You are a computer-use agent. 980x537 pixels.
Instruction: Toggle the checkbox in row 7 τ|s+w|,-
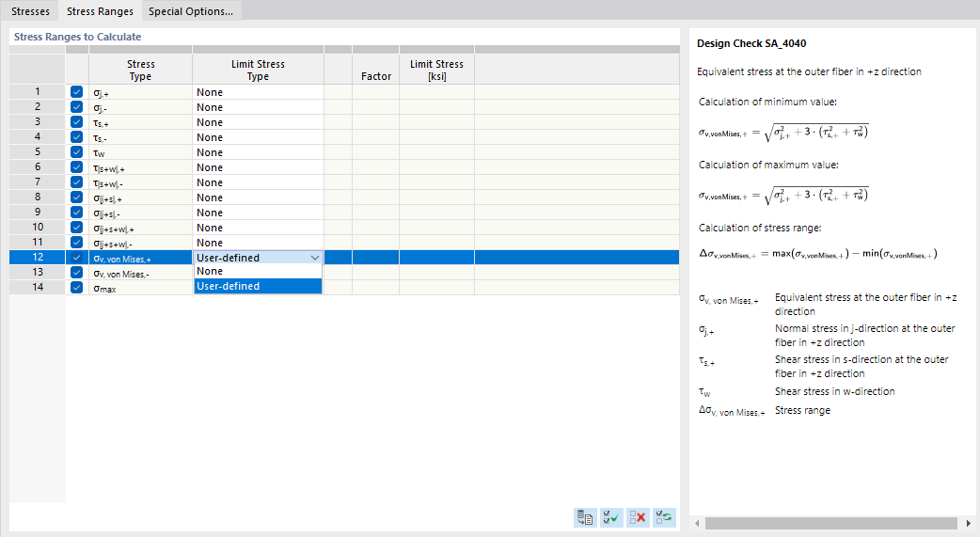click(76, 182)
